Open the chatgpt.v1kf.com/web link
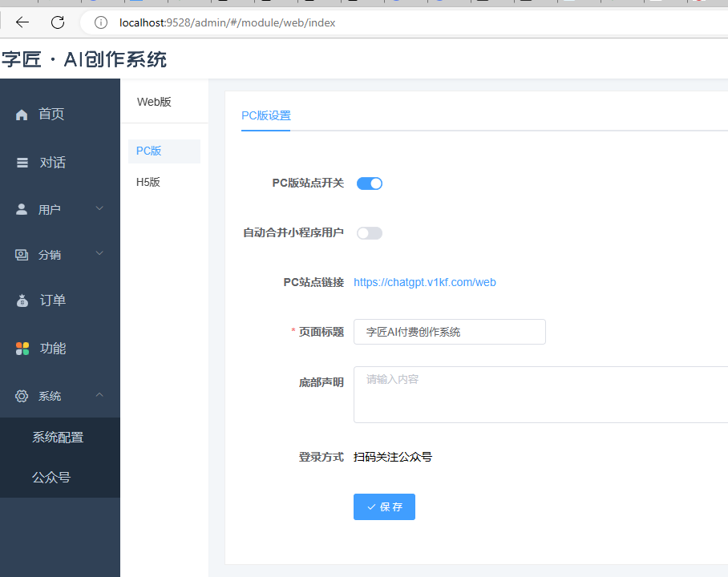The image size is (728, 577). (x=425, y=282)
